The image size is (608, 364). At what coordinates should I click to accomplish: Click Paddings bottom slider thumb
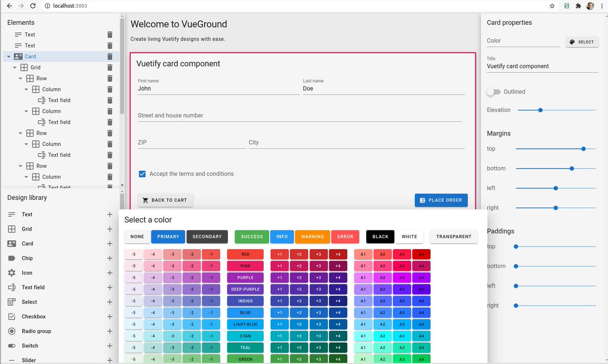[x=516, y=266]
